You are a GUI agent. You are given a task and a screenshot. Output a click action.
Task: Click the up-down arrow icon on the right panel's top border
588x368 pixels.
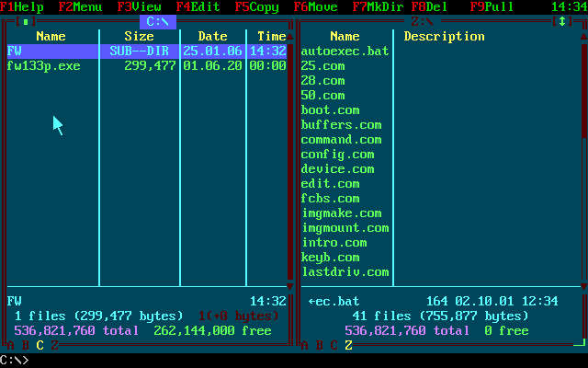[x=561, y=21]
